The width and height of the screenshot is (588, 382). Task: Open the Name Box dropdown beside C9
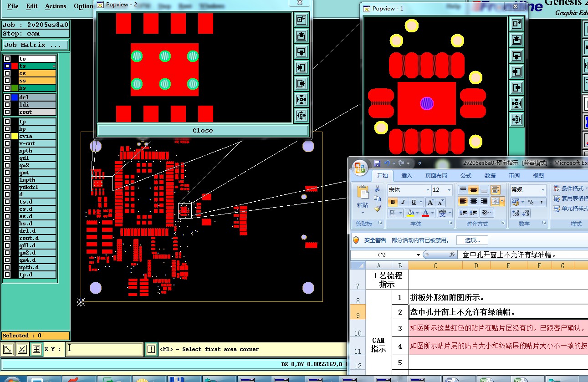[419, 255]
